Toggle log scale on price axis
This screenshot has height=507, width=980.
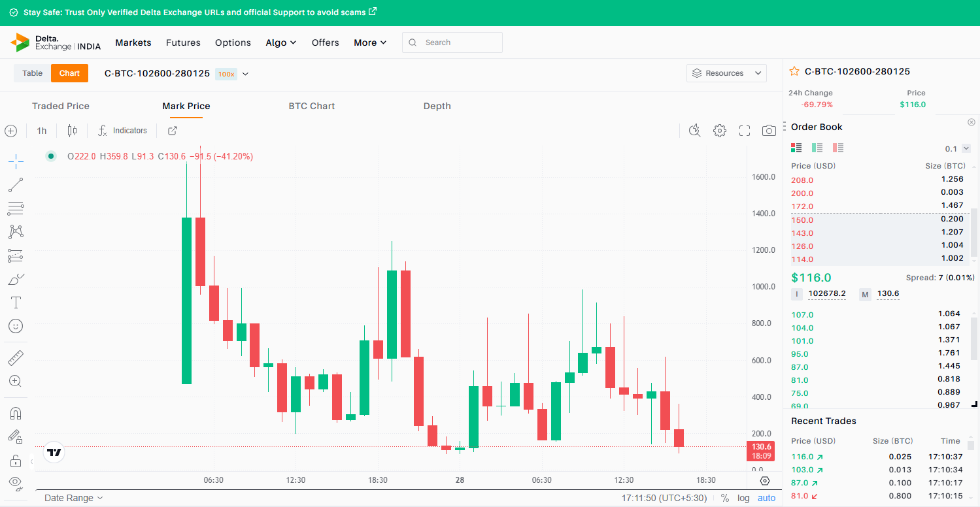coord(744,498)
